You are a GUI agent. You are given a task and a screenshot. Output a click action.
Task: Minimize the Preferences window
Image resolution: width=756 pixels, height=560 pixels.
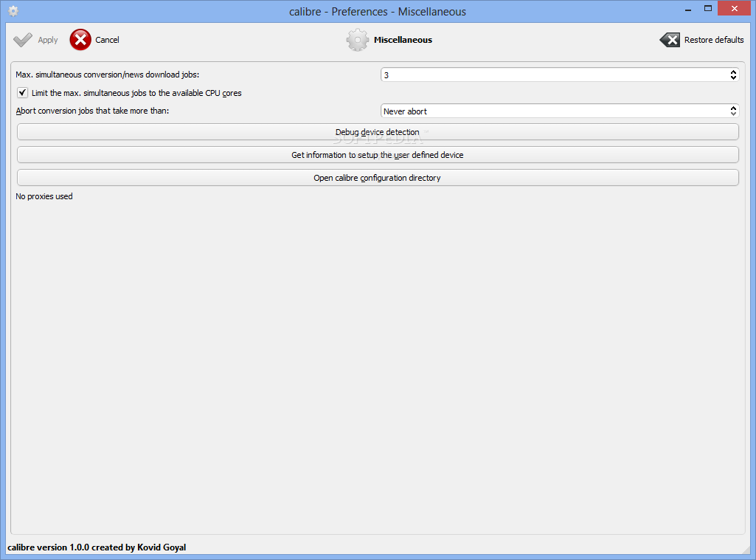[x=688, y=9]
